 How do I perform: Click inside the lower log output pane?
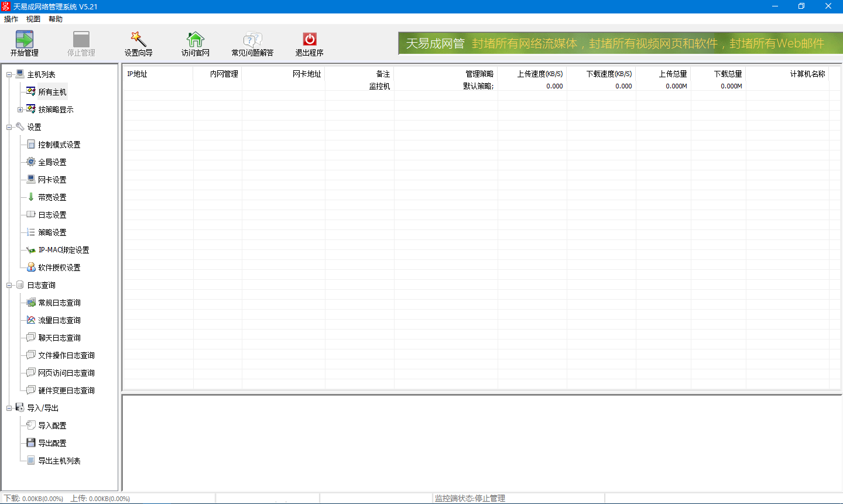pyautogui.click(x=482, y=443)
